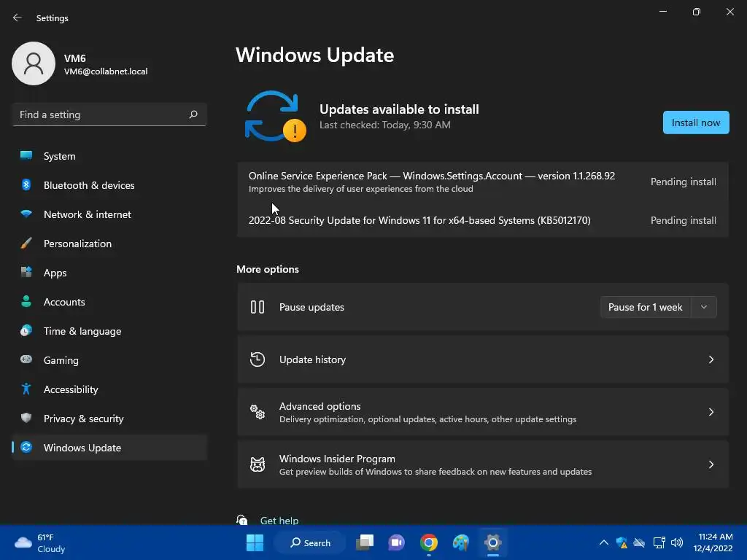Click the Accessibility figure icon
Image resolution: width=747 pixels, height=560 pixels.
pyautogui.click(x=26, y=389)
